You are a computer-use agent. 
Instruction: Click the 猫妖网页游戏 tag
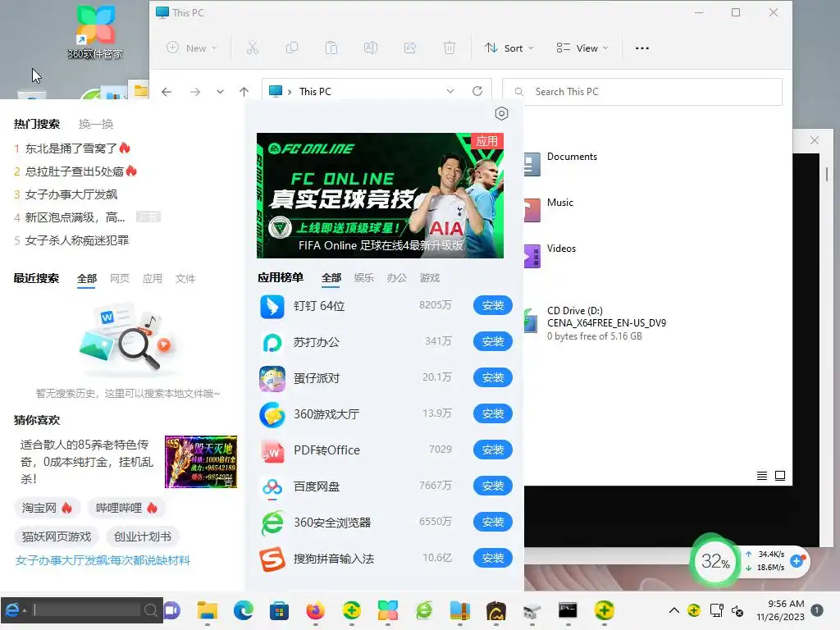point(57,536)
